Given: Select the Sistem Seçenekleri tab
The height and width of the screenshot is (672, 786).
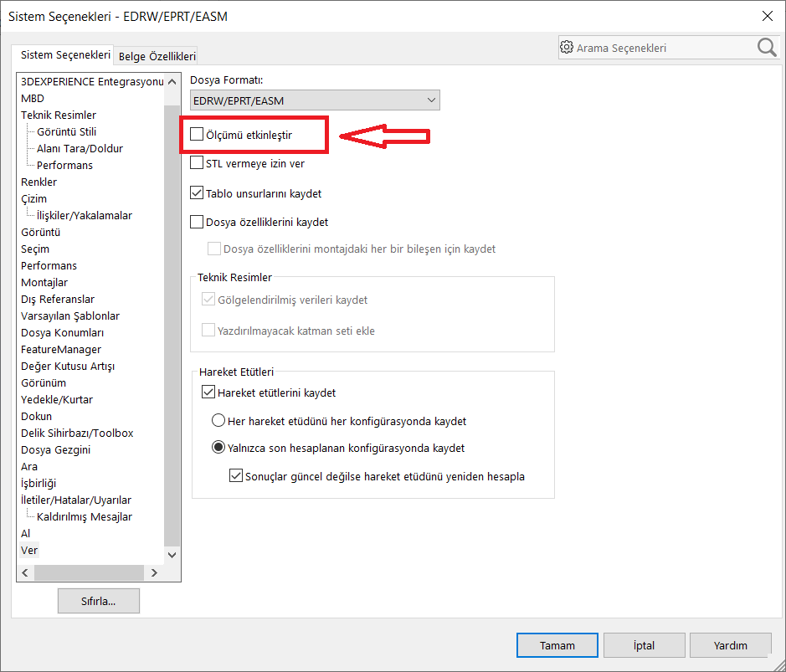Looking at the screenshot, I should coord(65,55).
